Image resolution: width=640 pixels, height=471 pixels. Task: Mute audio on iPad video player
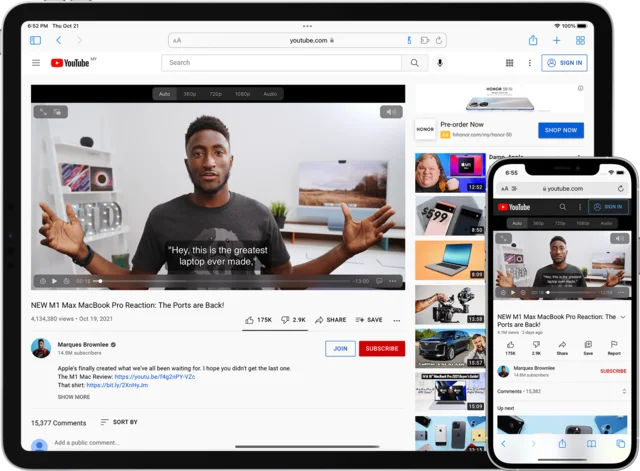click(x=391, y=112)
